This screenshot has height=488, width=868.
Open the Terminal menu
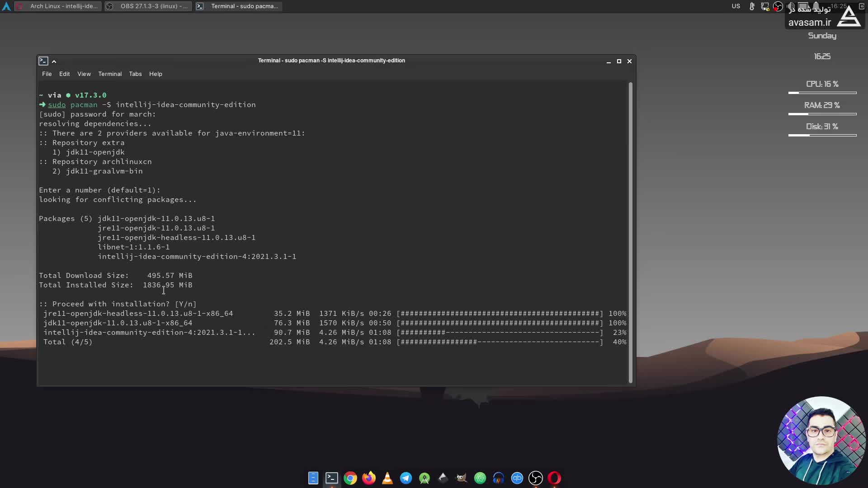(110, 74)
